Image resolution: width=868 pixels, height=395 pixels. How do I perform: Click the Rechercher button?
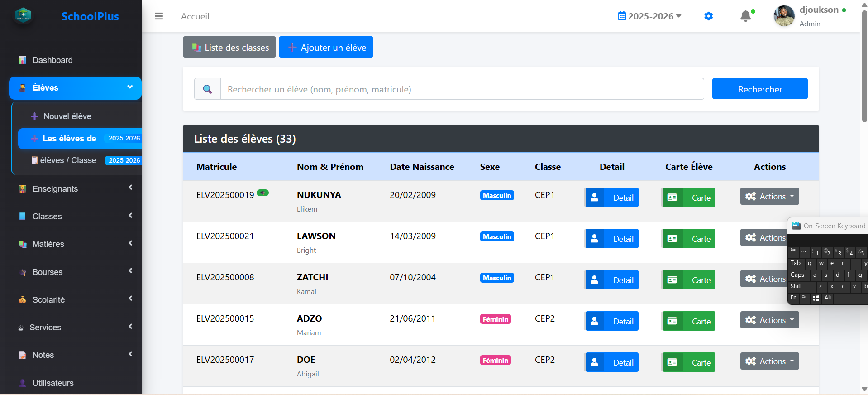coord(759,89)
